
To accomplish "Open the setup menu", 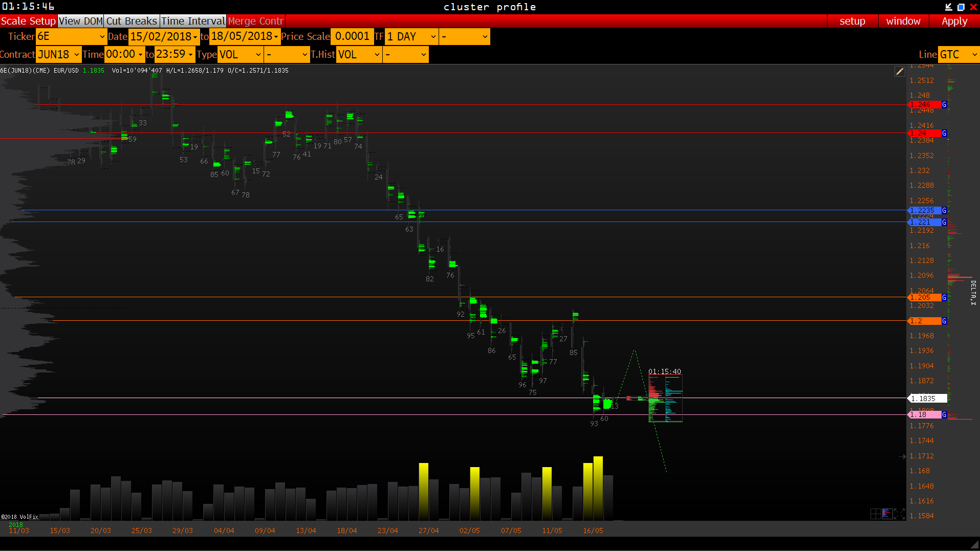I will (x=852, y=21).
